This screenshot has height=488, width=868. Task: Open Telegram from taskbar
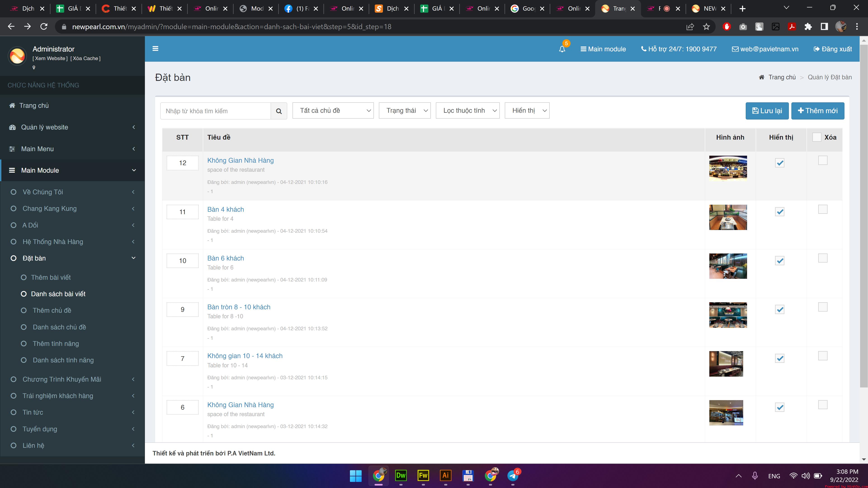[x=513, y=476]
